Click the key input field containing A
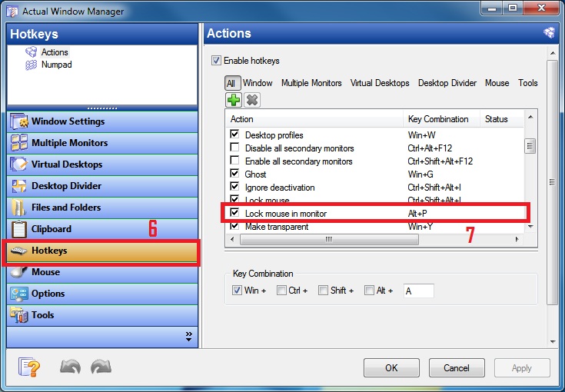 click(x=419, y=291)
